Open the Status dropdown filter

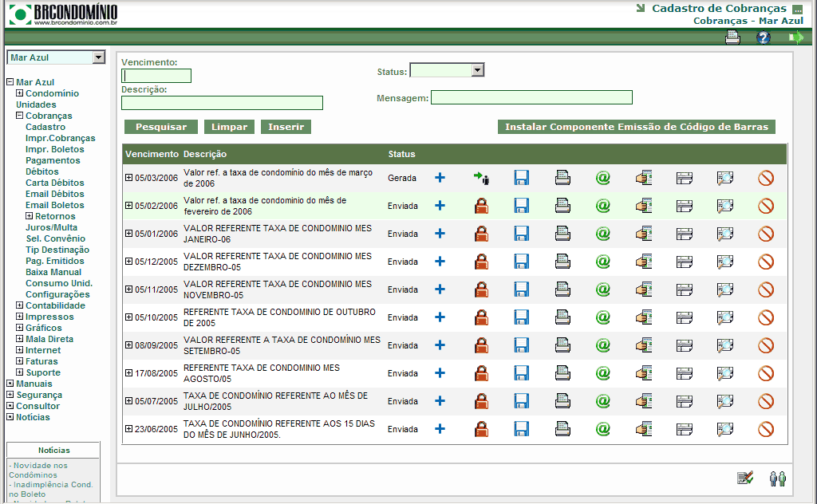tap(478, 69)
